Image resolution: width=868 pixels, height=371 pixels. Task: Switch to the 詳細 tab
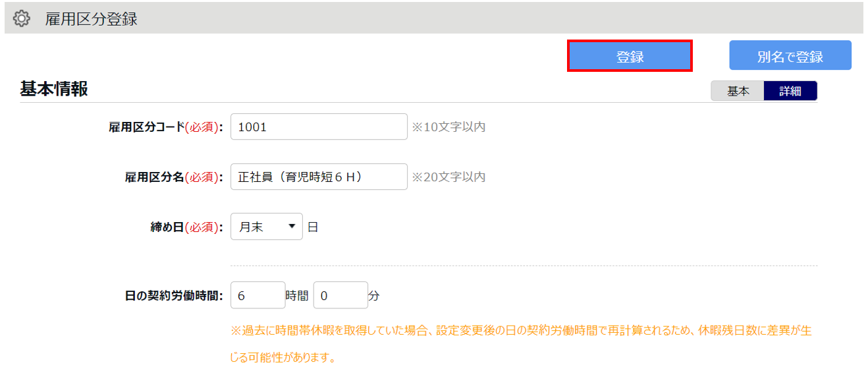click(x=790, y=91)
